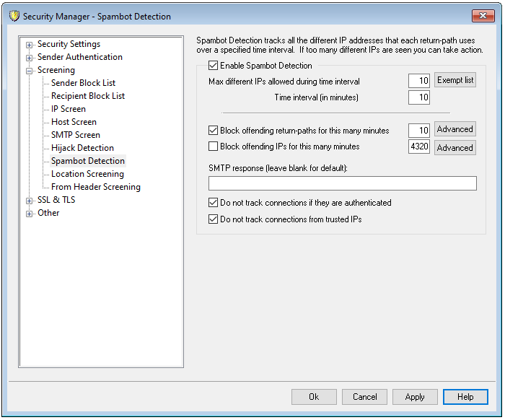Collapse the Screening tree node
This screenshot has height=420, width=505.
click(30, 70)
